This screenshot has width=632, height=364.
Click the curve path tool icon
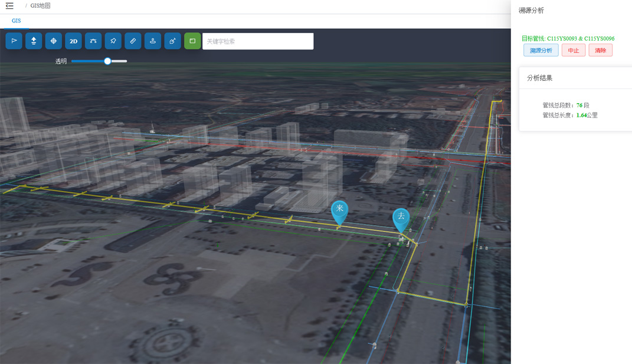point(93,41)
